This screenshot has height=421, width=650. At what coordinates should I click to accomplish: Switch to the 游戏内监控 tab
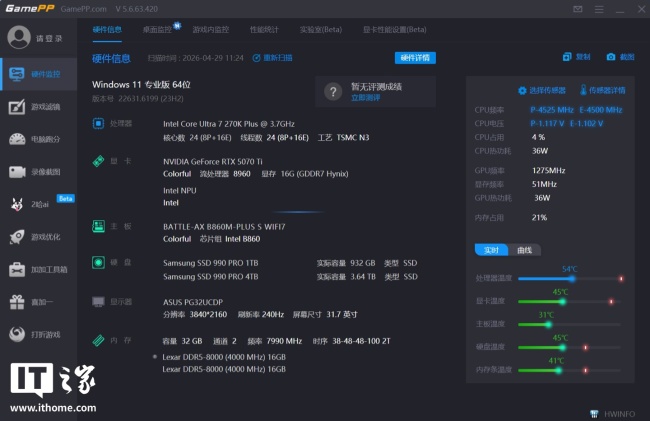point(211,29)
